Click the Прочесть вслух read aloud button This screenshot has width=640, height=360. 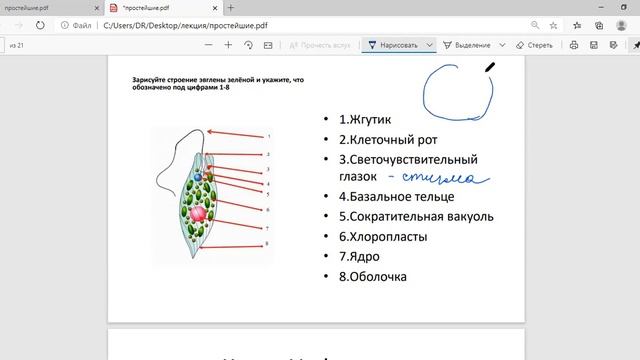(x=320, y=45)
